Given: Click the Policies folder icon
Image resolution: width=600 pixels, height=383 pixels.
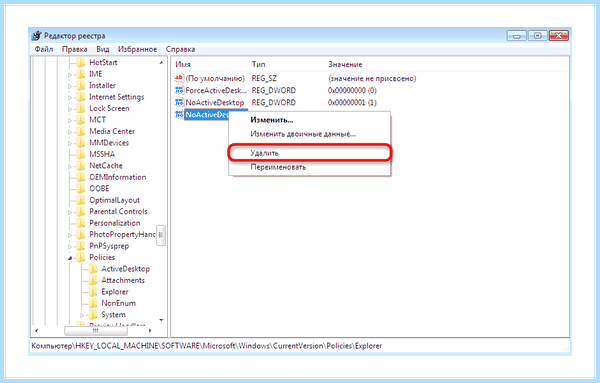Looking at the screenshot, I should pos(81,258).
